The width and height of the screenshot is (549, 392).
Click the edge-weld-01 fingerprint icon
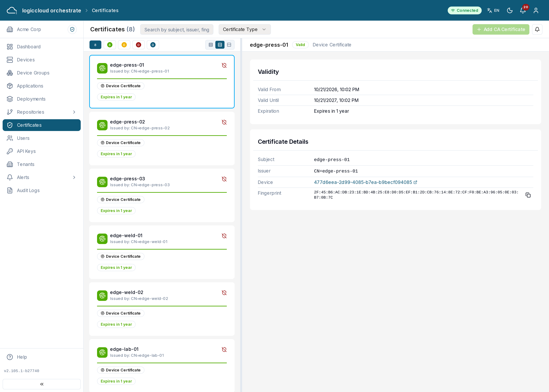pos(102,239)
